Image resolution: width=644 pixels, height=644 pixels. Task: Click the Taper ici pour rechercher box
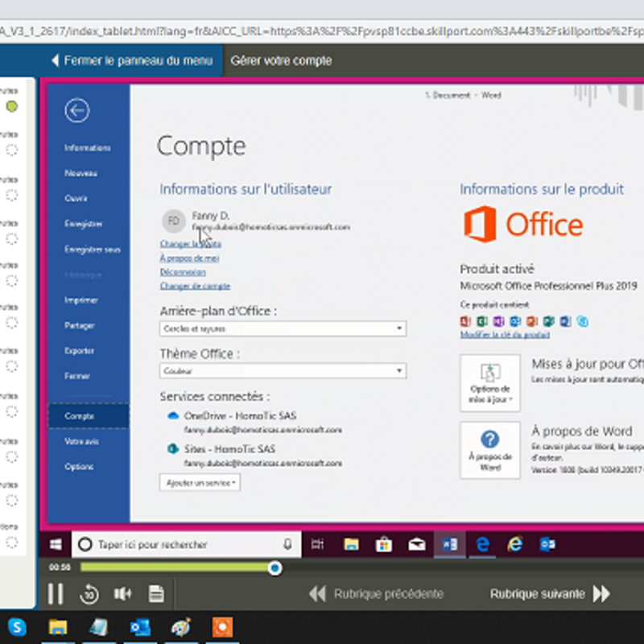point(186,545)
